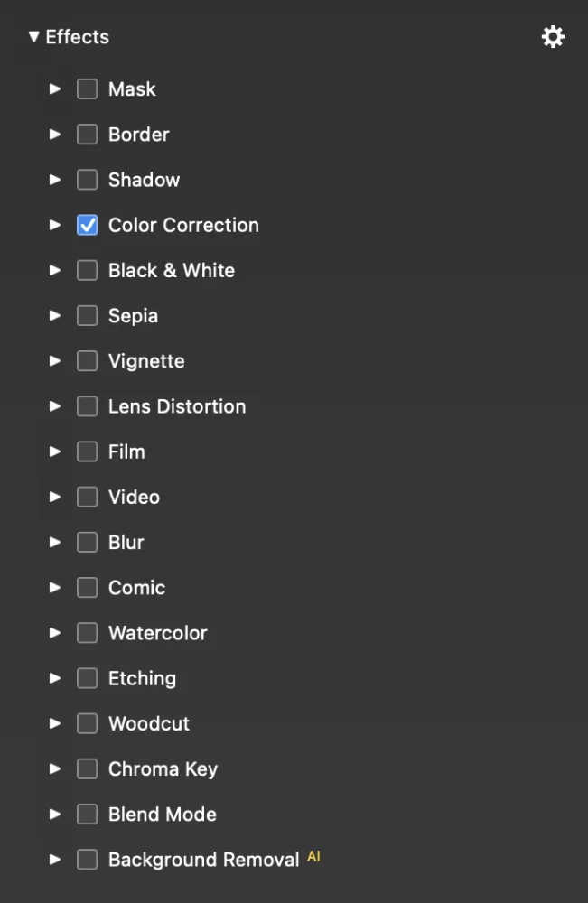The width and height of the screenshot is (588, 903).
Task: Enable the Comic effect checkbox
Action: click(87, 588)
